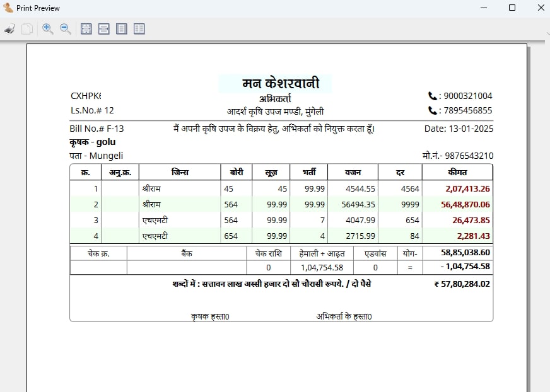Zoom in with the plus magnifier
The height and width of the screenshot is (392, 550).
(x=48, y=29)
